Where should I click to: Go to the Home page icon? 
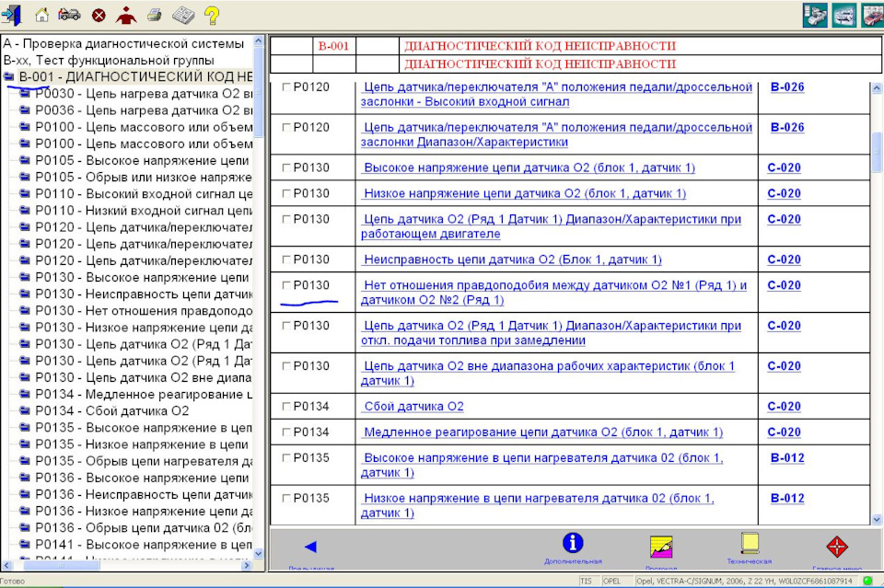pyautogui.click(x=41, y=15)
